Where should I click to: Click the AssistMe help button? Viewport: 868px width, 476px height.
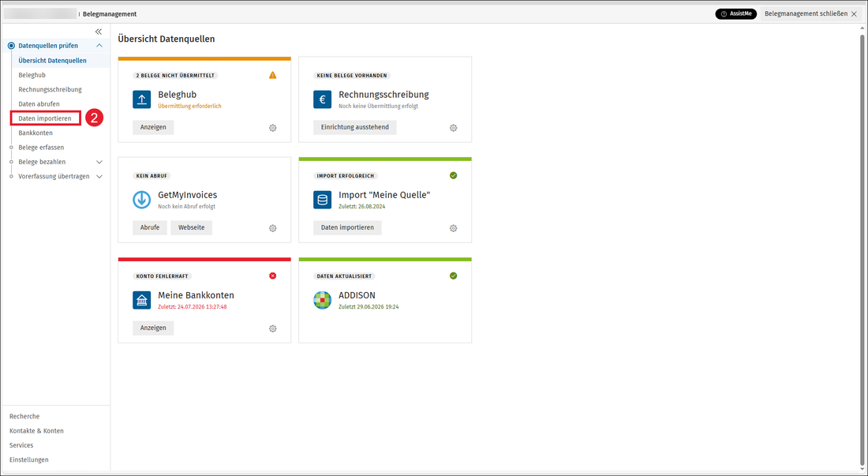pos(735,14)
